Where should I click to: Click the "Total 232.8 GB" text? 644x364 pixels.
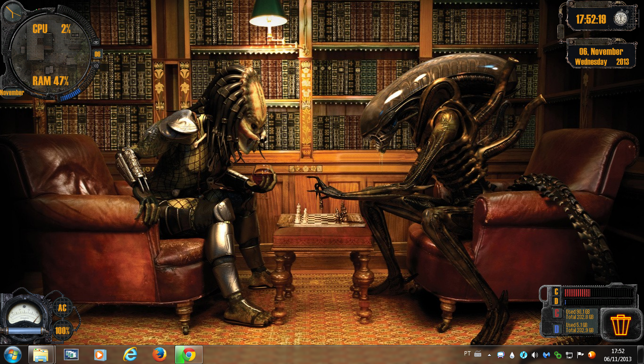tap(580, 317)
